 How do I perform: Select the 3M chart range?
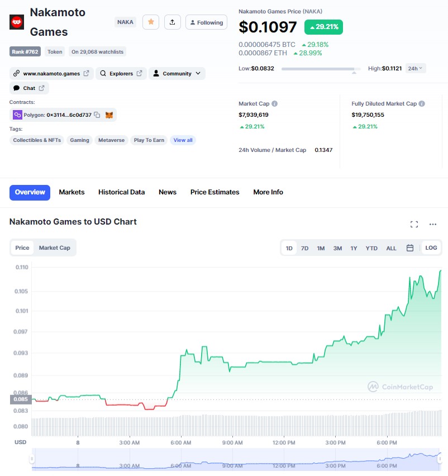pos(337,248)
